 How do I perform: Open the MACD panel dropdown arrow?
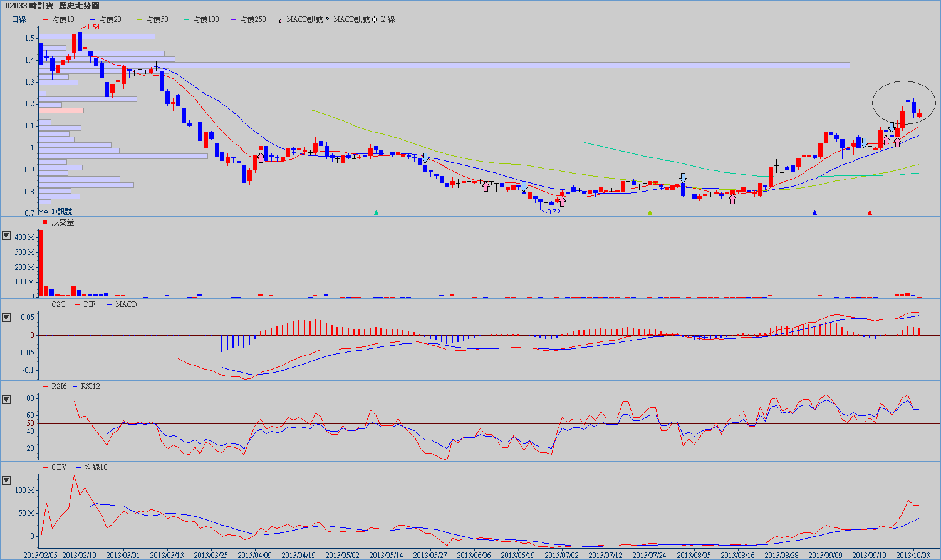pyautogui.click(x=6, y=318)
